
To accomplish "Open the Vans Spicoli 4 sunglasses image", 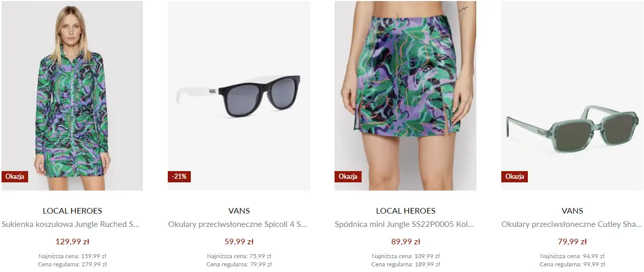I will (239, 96).
